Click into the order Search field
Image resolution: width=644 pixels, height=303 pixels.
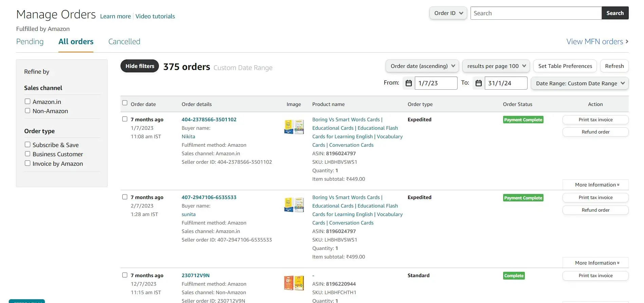point(536,13)
